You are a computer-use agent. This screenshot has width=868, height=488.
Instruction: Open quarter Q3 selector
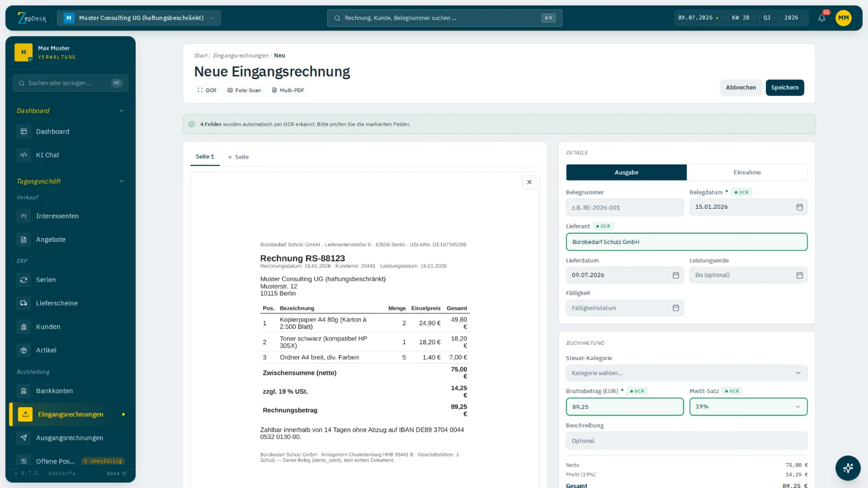pos(769,18)
